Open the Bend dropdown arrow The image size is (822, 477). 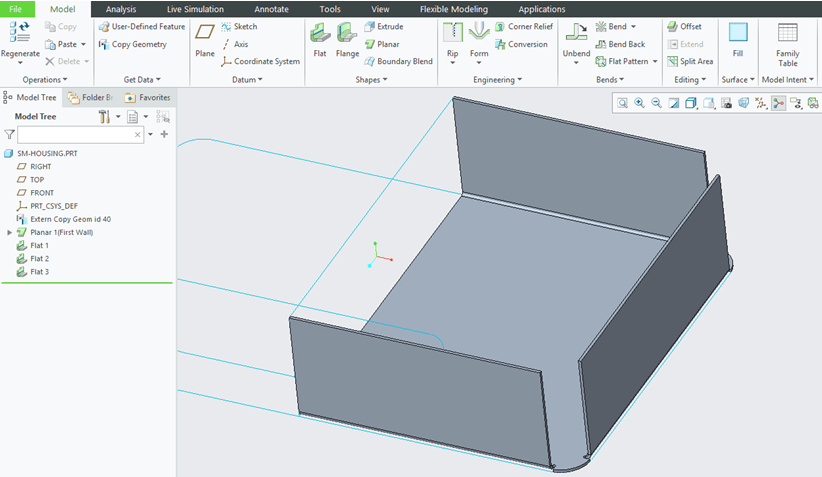pos(633,27)
